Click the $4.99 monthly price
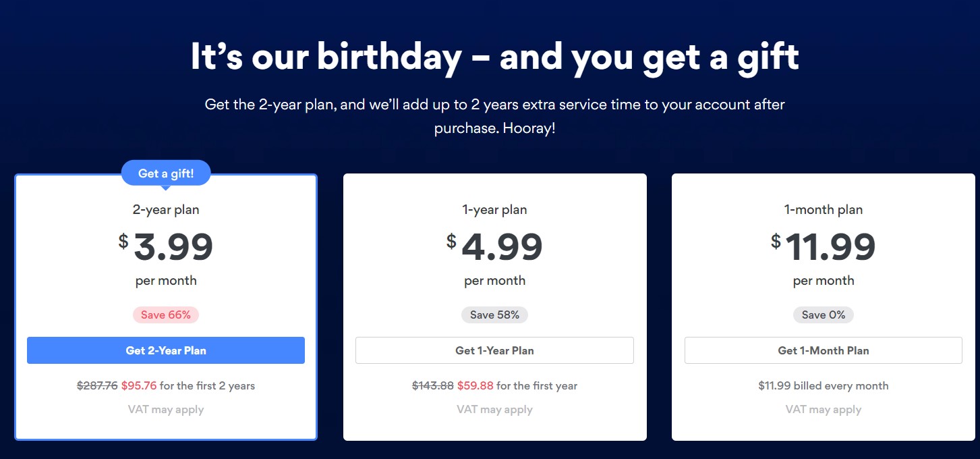This screenshot has height=459, width=980. coord(501,248)
